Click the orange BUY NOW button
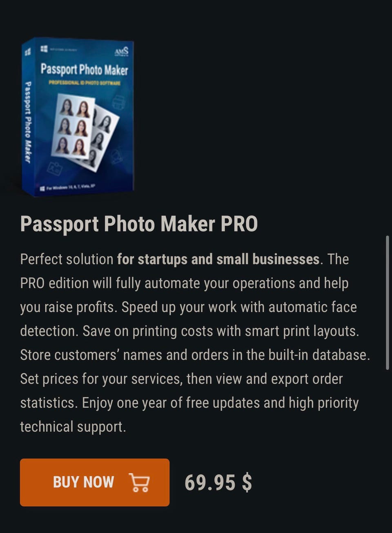 click(x=95, y=482)
